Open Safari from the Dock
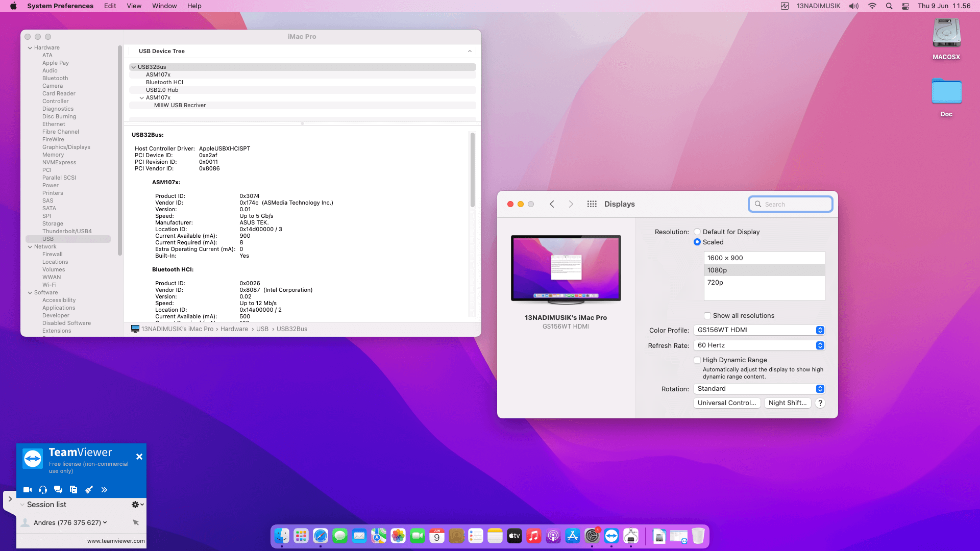The height and width of the screenshot is (551, 980). pyautogui.click(x=321, y=536)
